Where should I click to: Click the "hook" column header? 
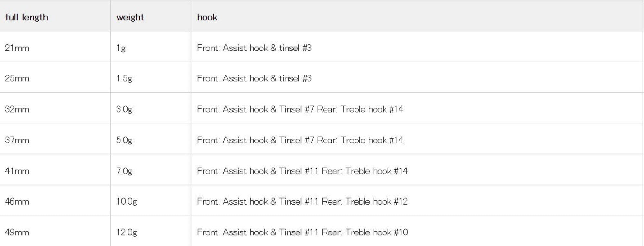207,17
